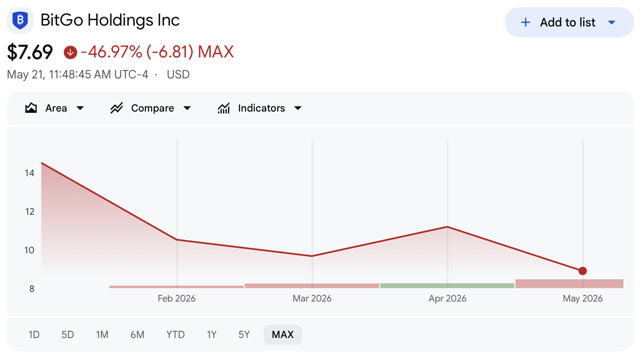Switch to the 6M time range
The width and height of the screenshot is (644, 359).
click(x=137, y=335)
